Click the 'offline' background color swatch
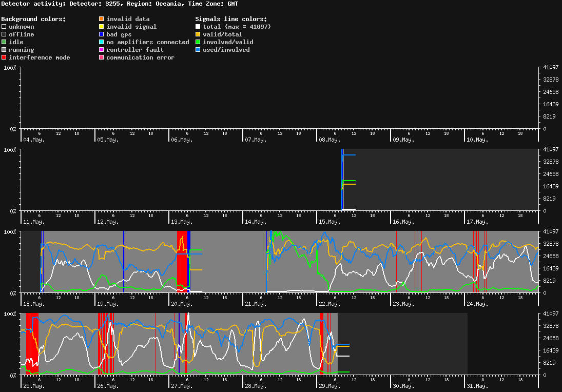The width and height of the screenshot is (562, 392). 4,34
